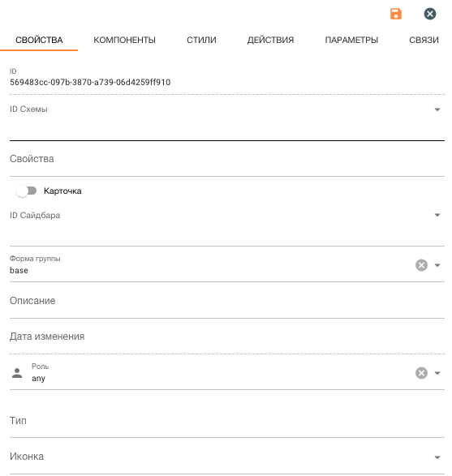Click the Свойства text field
Viewport: 452px width, 476px height.
pos(227,159)
